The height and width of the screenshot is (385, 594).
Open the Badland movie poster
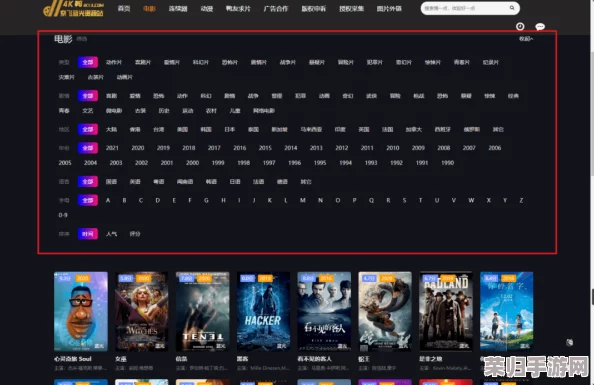[x=446, y=311]
